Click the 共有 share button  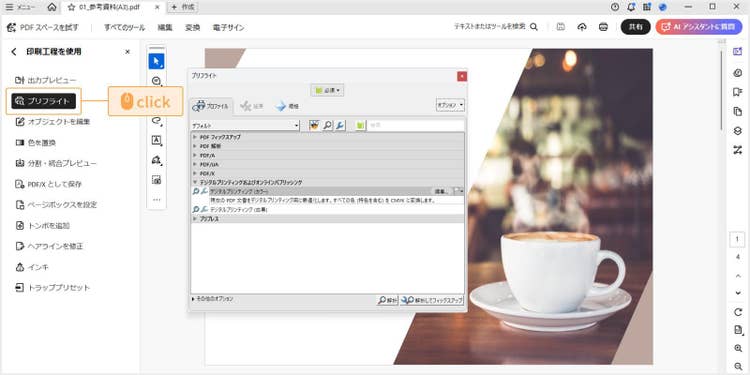pyautogui.click(x=636, y=27)
